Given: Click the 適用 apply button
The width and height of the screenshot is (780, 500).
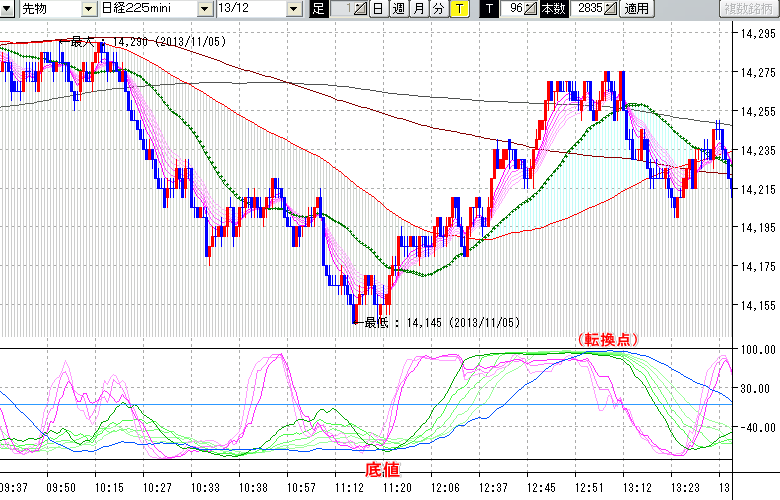Looking at the screenshot, I should click(x=636, y=9).
